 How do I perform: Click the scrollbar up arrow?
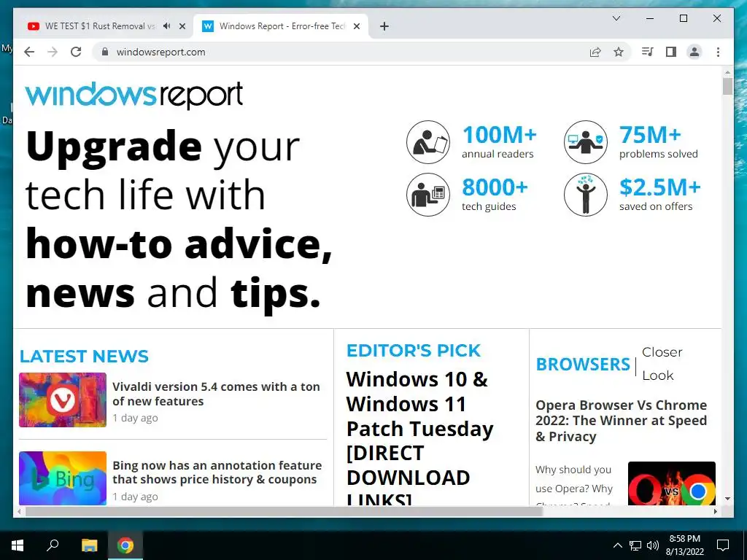tap(727, 72)
